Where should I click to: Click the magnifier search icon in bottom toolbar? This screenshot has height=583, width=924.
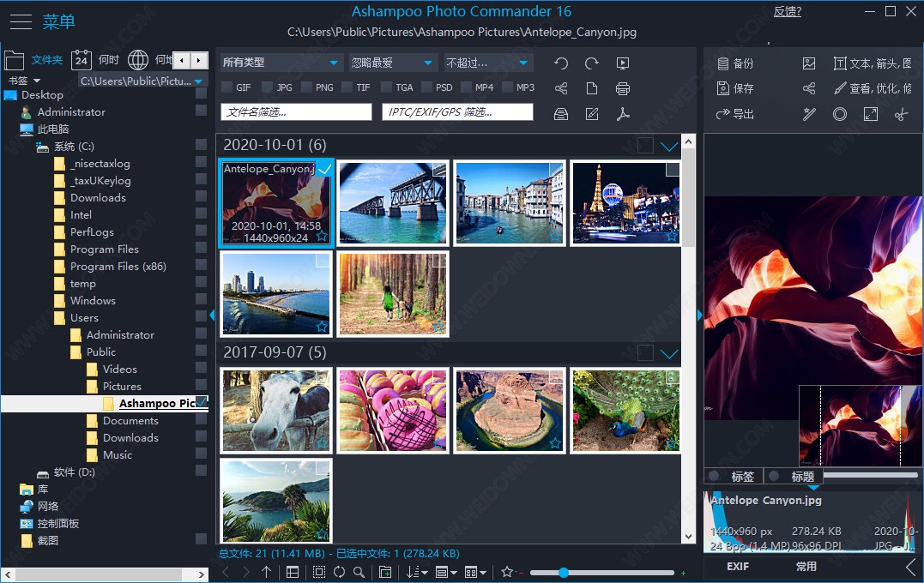coord(359,573)
